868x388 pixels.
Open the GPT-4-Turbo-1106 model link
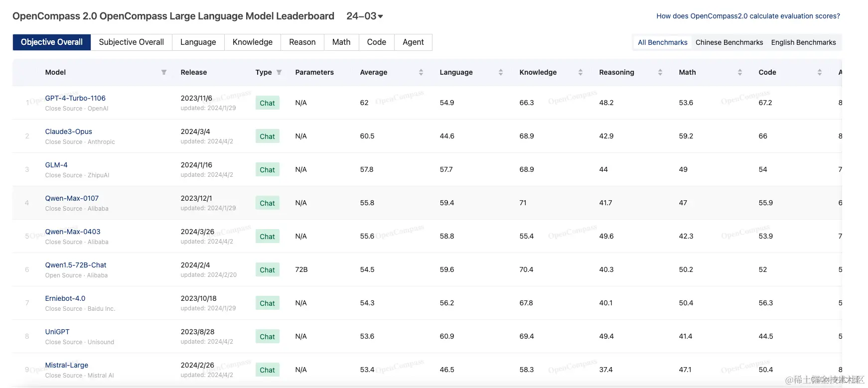(75, 98)
